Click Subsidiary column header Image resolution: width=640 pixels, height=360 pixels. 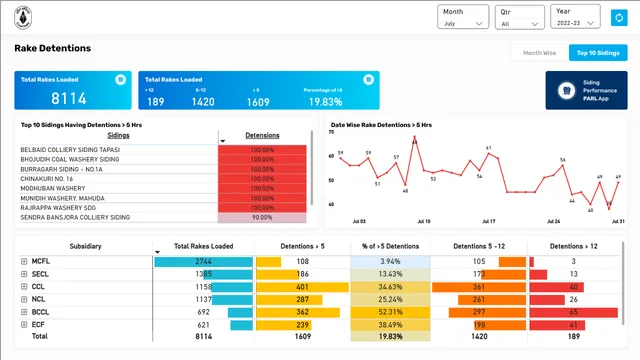click(x=85, y=246)
